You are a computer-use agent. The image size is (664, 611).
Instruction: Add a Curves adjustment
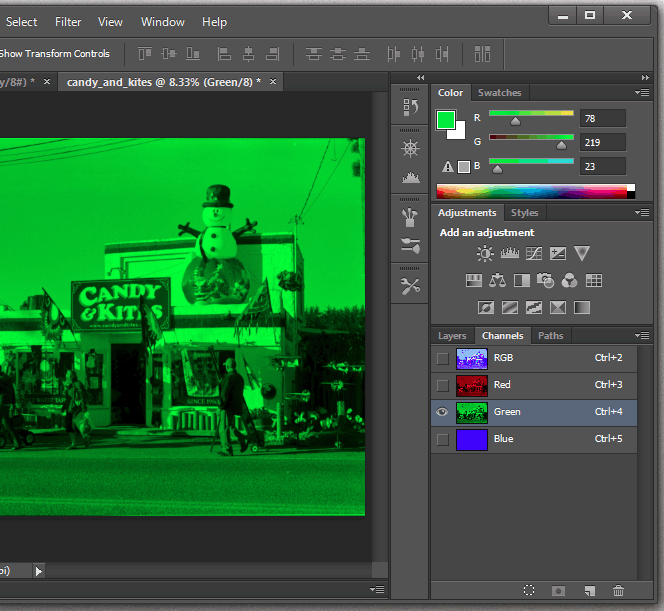click(534, 254)
